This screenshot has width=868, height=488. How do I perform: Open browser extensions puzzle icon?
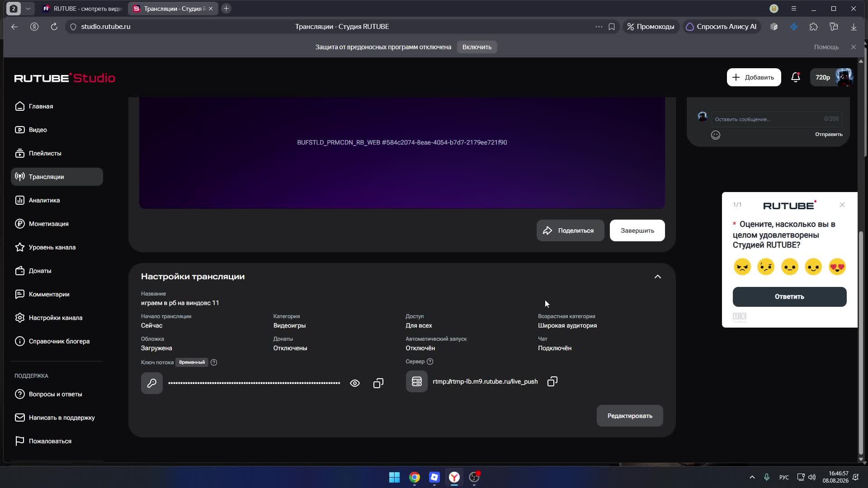point(813,27)
